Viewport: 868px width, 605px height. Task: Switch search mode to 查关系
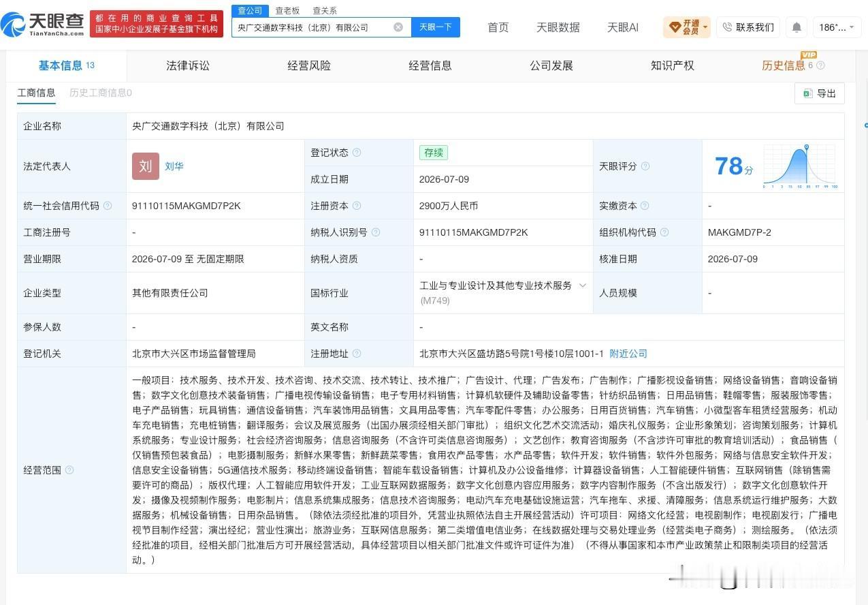pyautogui.click(x=324, y=10)
